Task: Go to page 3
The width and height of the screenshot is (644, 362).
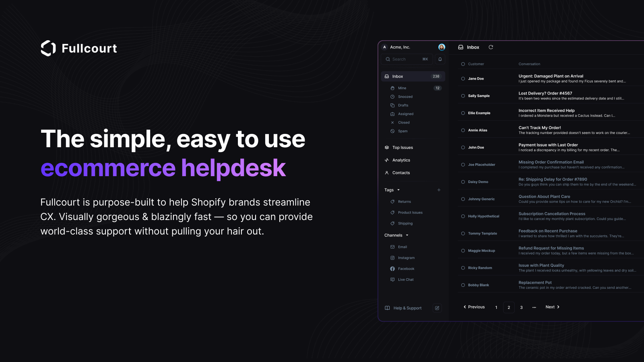Action: point(521,307)
